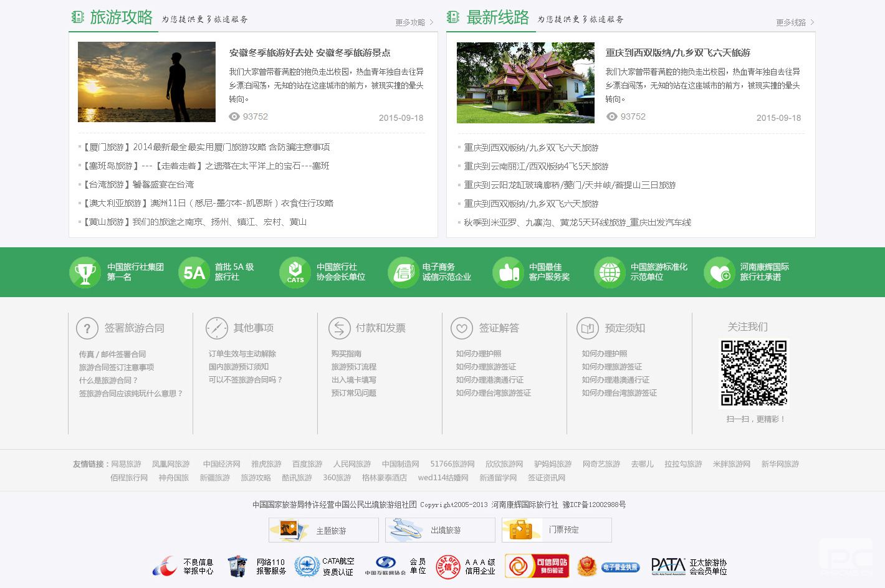This screenshot has height=588, width=885.
Task: Open the 出境旅游 button
Action: 440,531
